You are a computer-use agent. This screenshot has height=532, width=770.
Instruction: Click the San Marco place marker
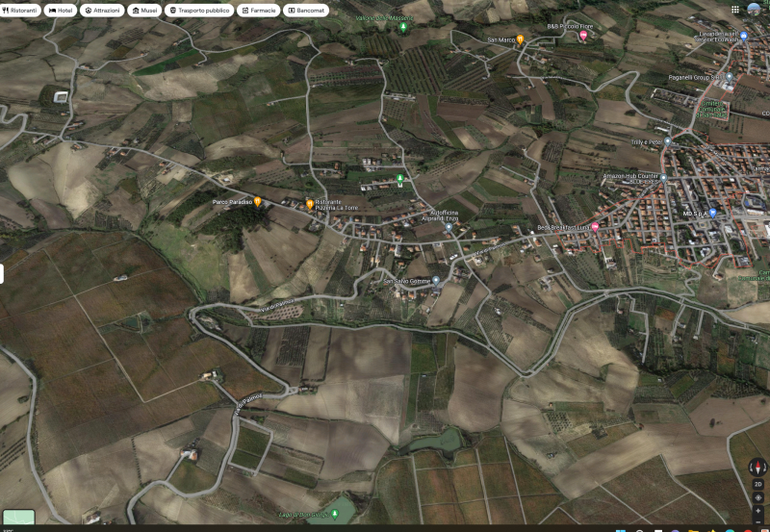click(521, 40)
